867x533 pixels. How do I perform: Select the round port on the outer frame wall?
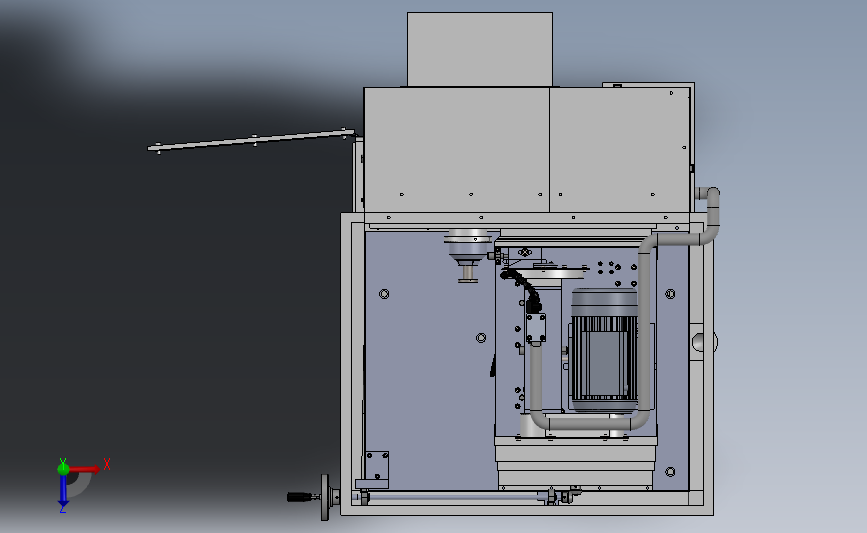click(x=704, y=341)
